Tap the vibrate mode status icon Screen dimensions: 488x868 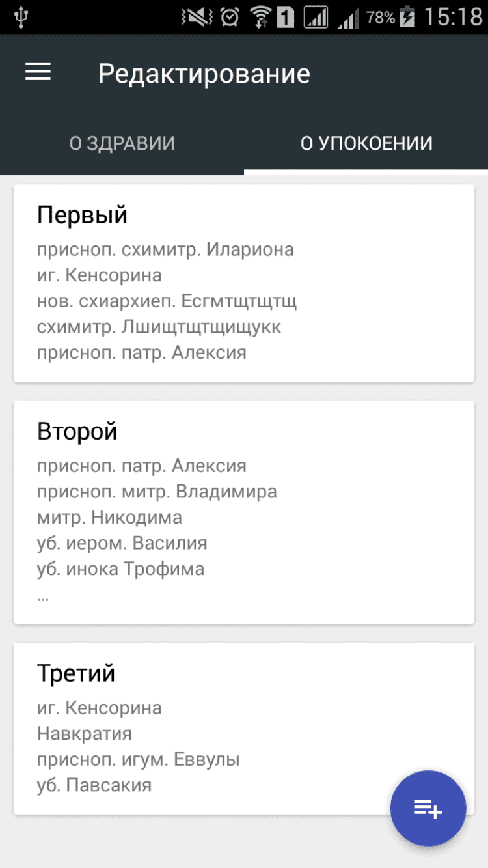pos(196,18)
